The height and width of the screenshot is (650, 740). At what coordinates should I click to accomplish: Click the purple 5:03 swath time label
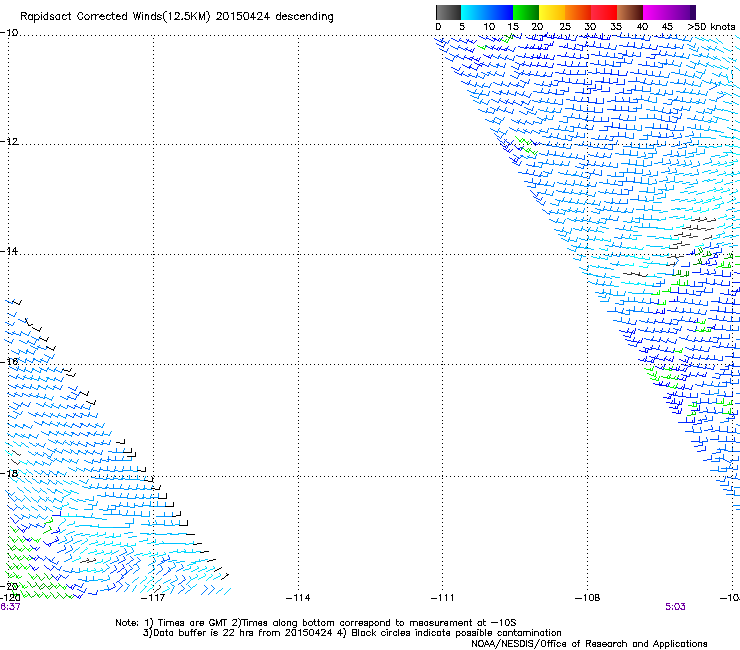tap(675, 607)
